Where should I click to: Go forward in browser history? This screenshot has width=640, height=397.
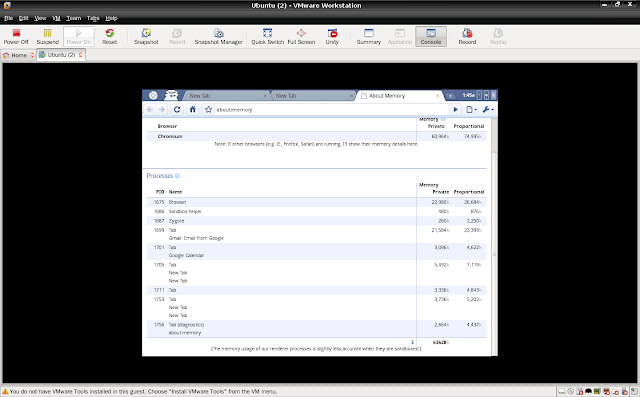[162, 109]
